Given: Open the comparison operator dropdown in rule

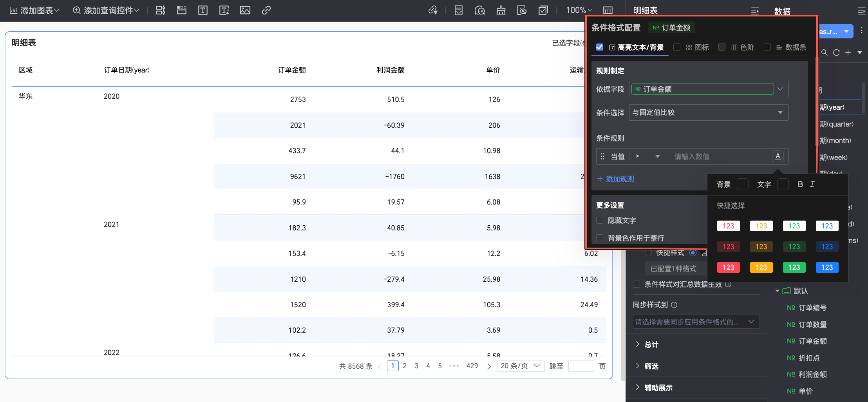Looking at the screenshot, I should coord(647,156).
